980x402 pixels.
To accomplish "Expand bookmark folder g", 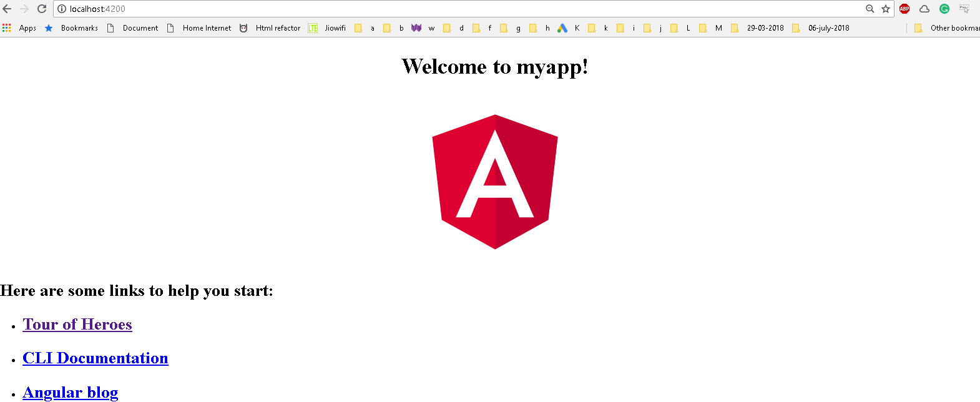I will click(510, 28).
